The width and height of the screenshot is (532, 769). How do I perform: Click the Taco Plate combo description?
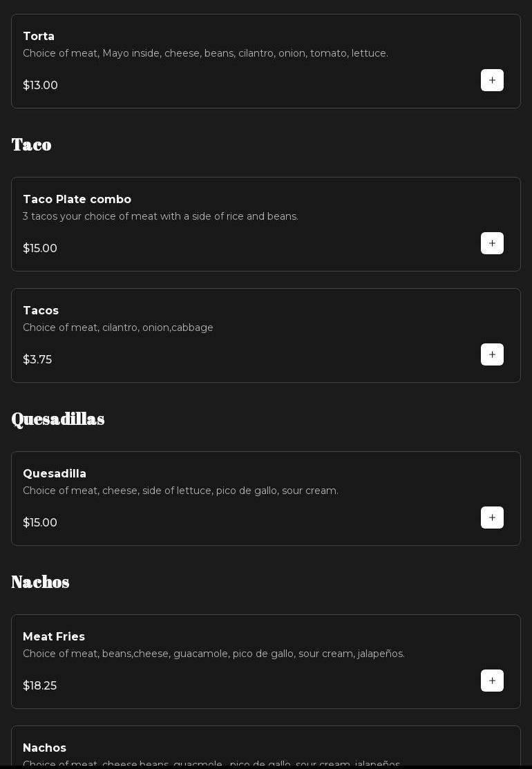[x=160, y=217]
